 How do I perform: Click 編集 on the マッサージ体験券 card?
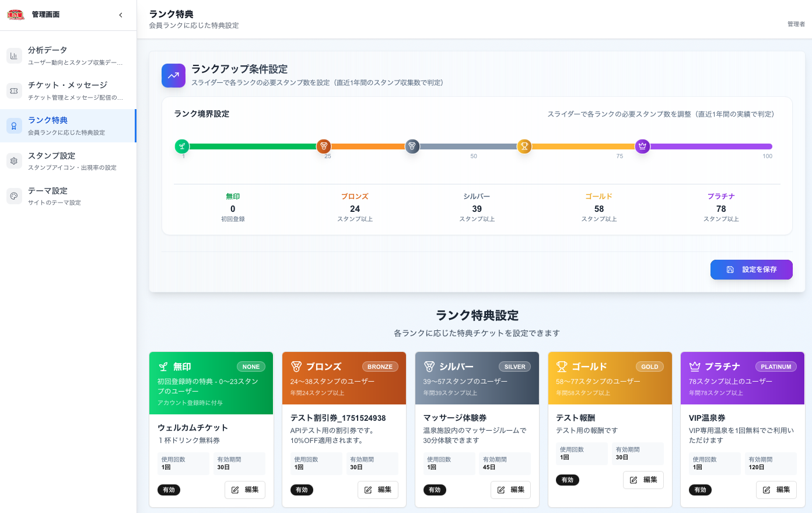pyautogui.click(x=510, y=490)
